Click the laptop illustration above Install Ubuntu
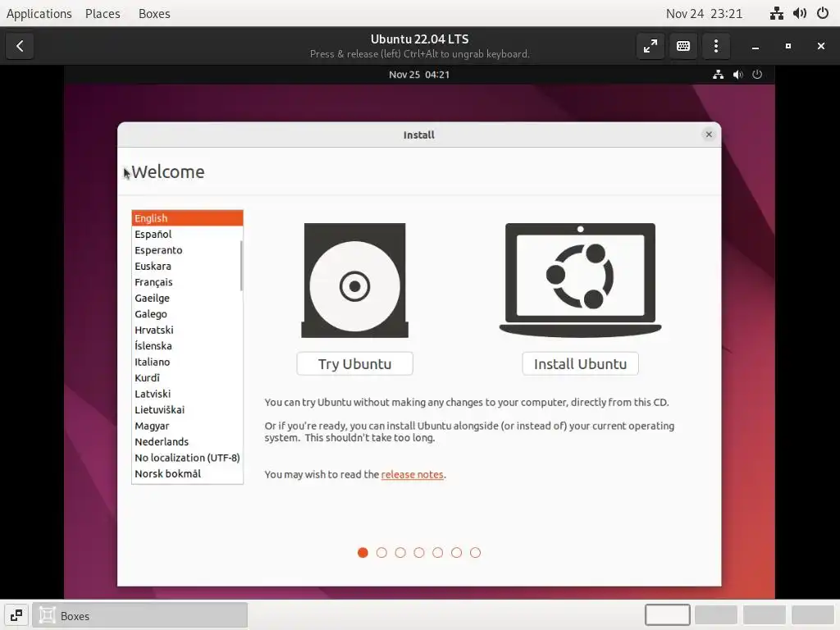Image resolution: width=840 pixels, height=630 pixels. [580, 281]
